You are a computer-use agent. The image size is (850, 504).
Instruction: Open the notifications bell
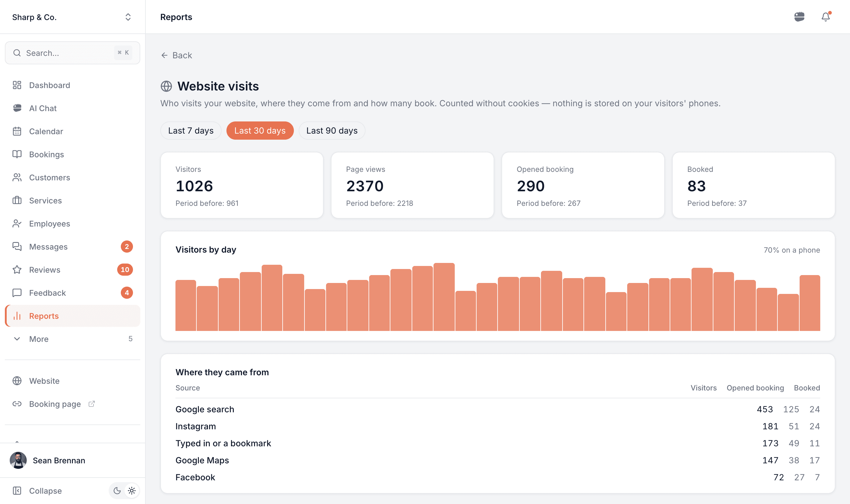[825, 17]
